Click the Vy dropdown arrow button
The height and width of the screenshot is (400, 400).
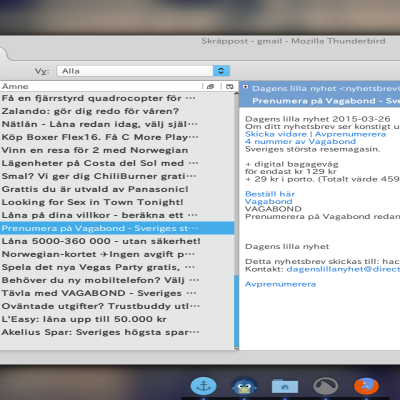tap(221, 71)
